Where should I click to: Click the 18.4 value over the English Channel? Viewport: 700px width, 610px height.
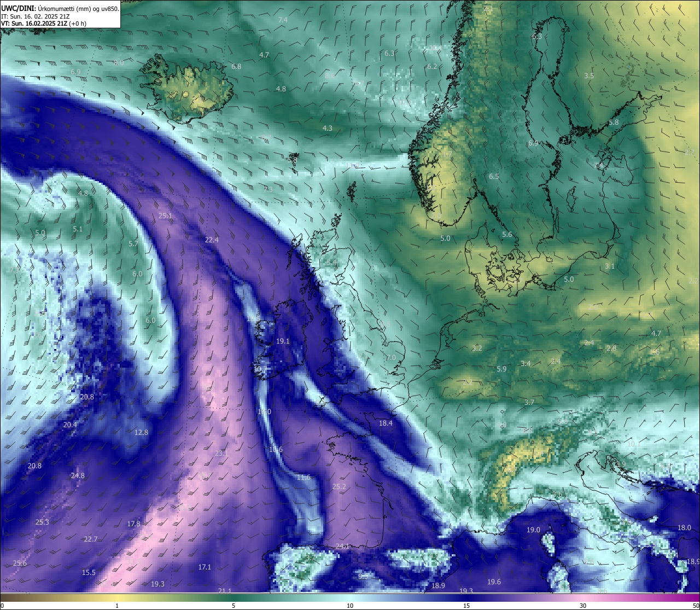[x=386, y=423]
